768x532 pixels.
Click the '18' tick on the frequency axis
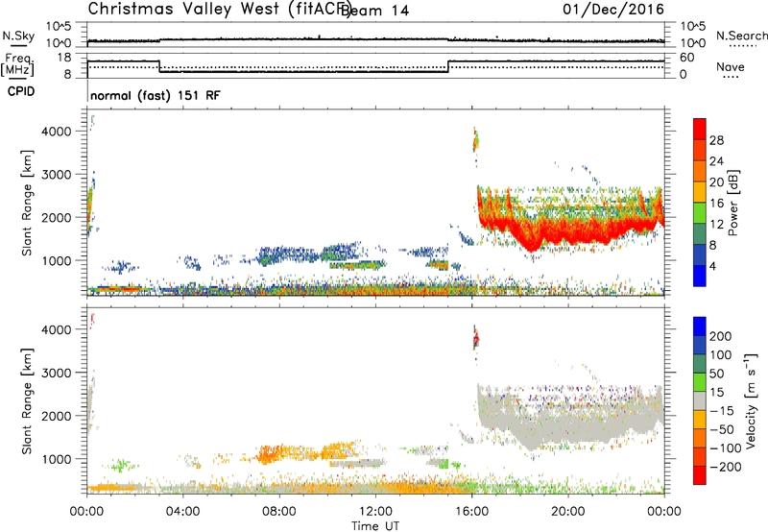(x=63, y=58)
